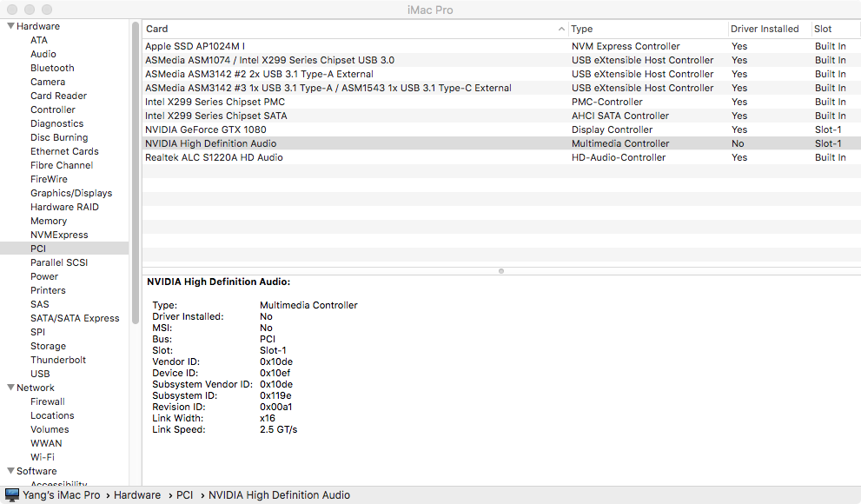Click Hardware in the path bar
The height and width of the screenshot is (504, 861).
137,494
